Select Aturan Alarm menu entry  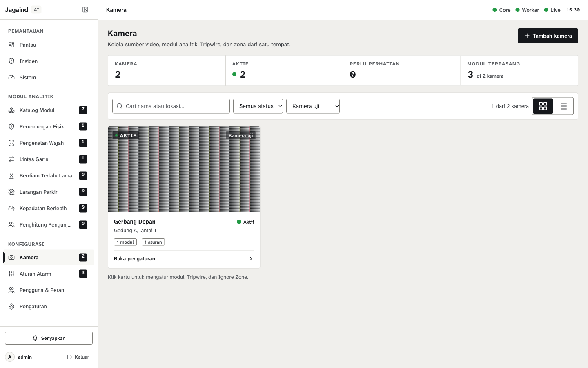click(x=49, y=274)
